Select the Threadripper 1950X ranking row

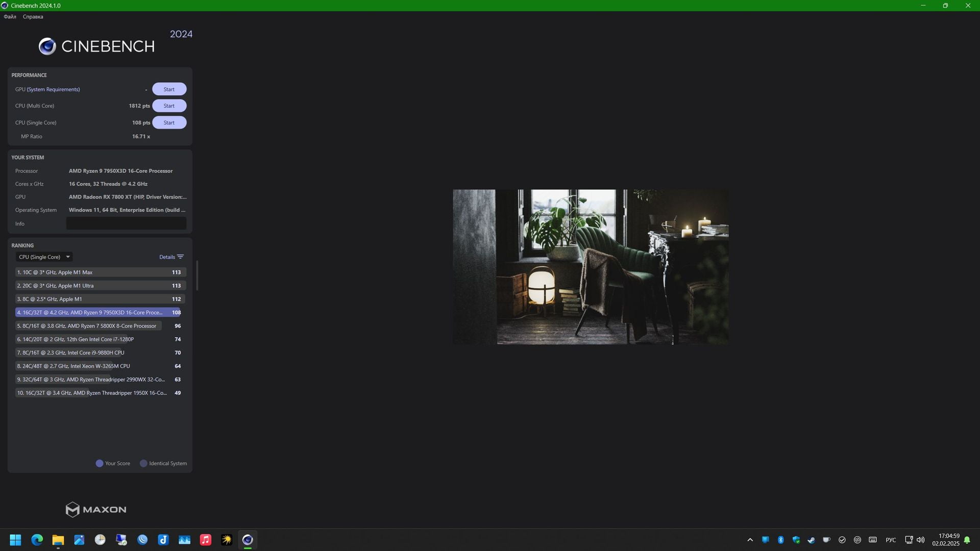click(x=100, y=393)
